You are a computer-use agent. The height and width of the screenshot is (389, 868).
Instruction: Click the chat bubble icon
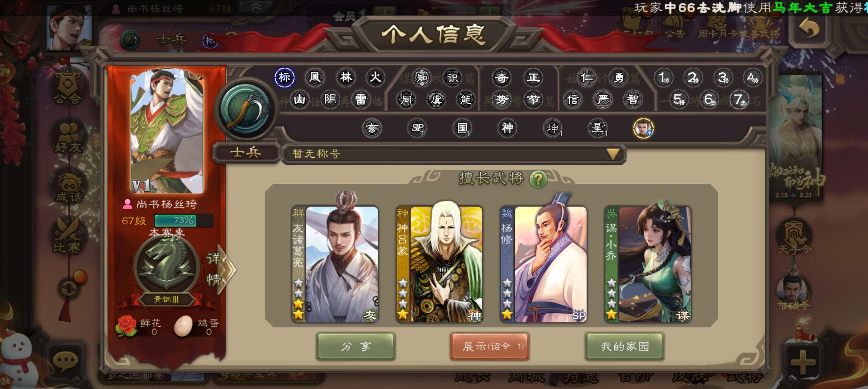(65, 361)
